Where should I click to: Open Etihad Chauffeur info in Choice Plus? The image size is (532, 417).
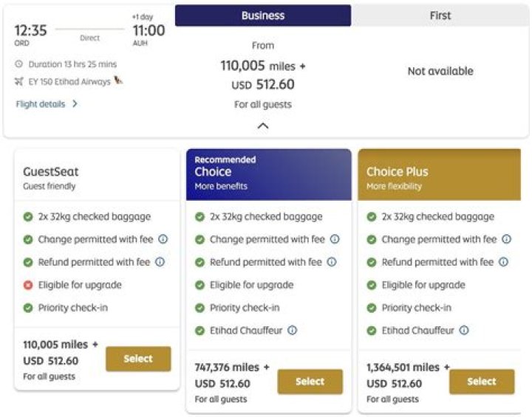pos(464,330)
